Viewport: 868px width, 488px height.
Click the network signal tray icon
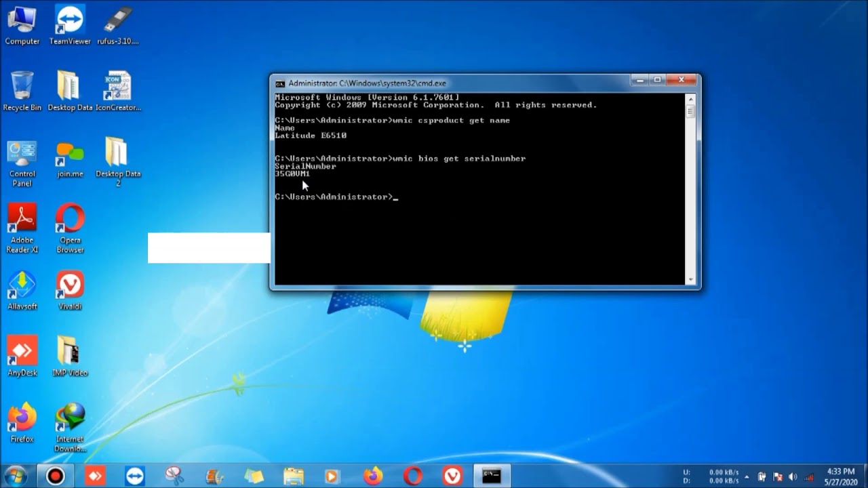tap(809, 476)
